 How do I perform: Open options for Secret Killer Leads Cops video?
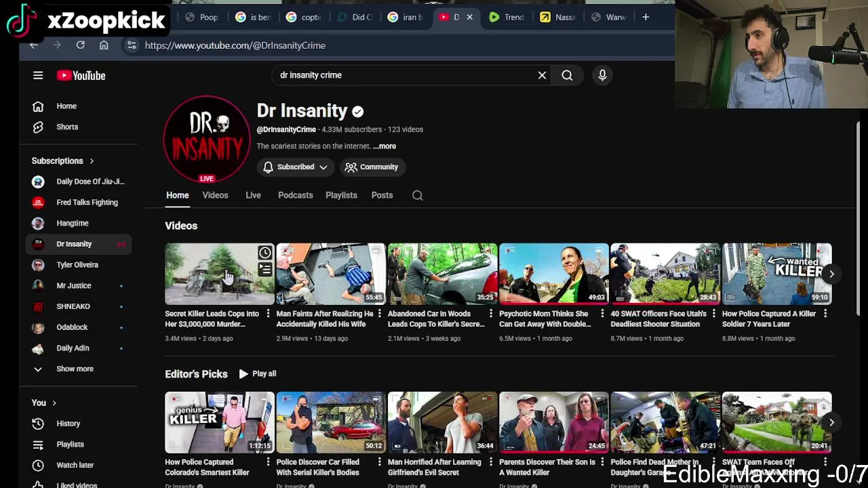(268, 314)
